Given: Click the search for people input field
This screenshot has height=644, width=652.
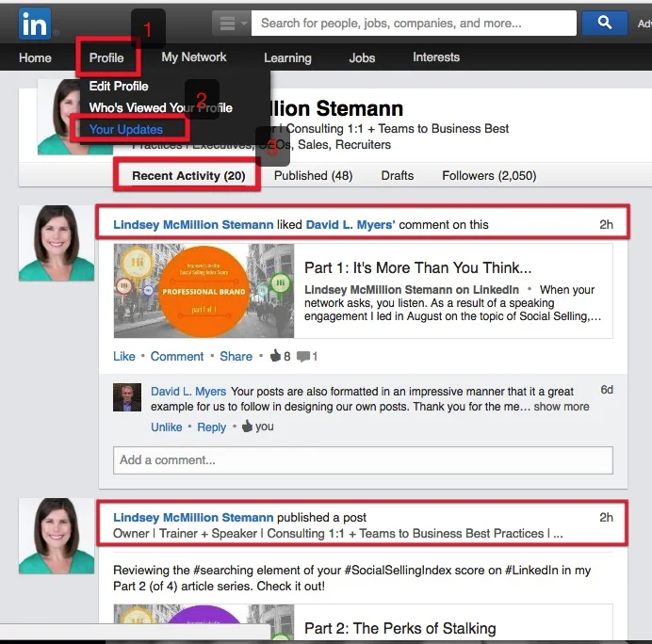Looking at the screenshot, I should tap(414, 24).
